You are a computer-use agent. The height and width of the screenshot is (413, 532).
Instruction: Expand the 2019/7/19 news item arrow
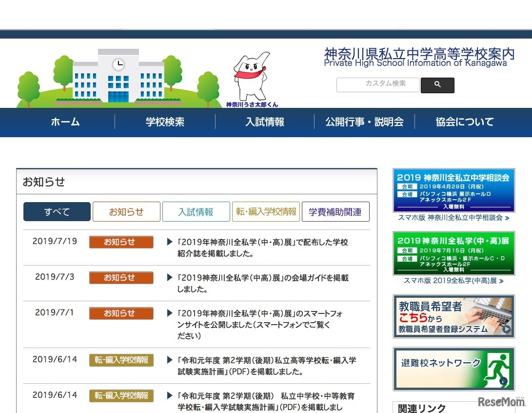point(168,241)
